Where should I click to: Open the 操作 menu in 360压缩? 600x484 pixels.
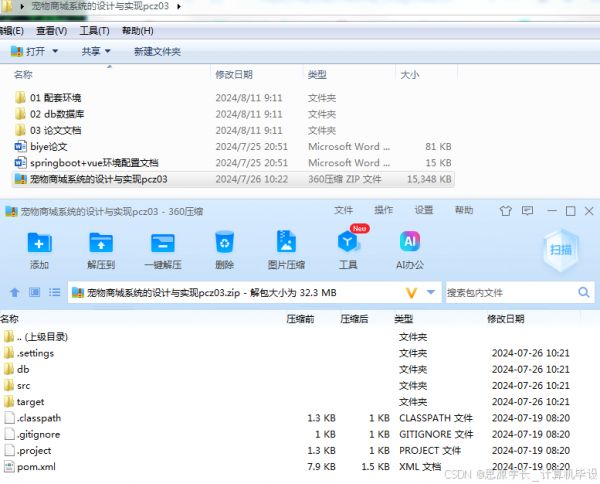[x=383, y=210]
